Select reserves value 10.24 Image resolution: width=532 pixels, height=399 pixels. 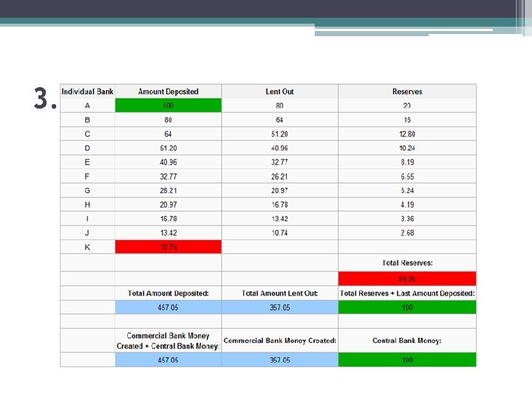[407, 148]
